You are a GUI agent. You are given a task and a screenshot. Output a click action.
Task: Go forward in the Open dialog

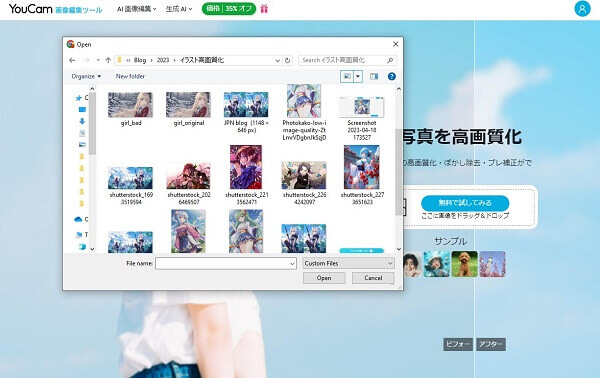86,60
